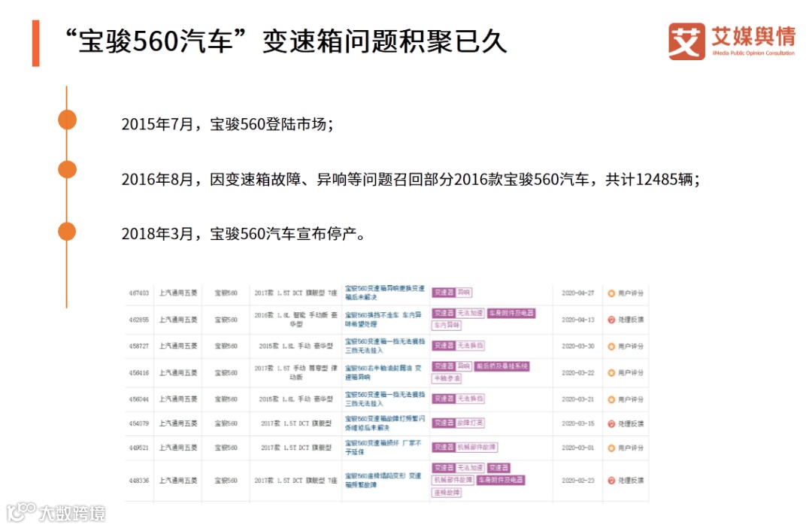Select the timeline dot for 2018年3月

tap(68, 231)
